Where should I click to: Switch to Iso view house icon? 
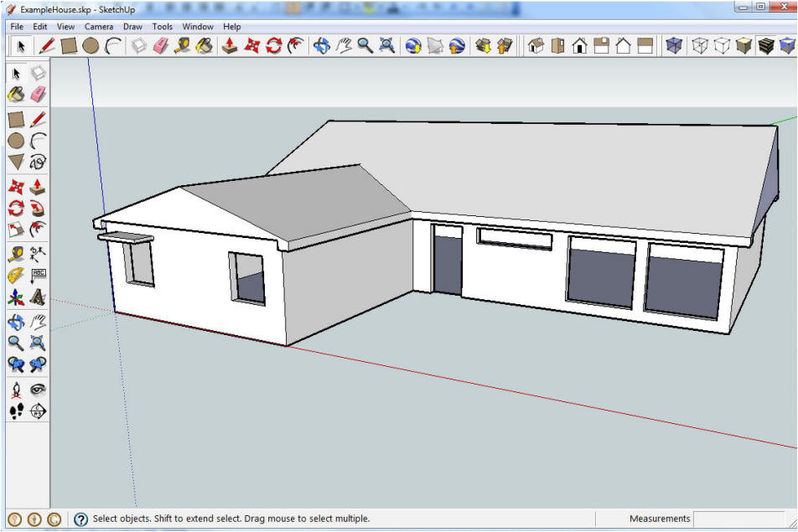click(x=536, y=46)
